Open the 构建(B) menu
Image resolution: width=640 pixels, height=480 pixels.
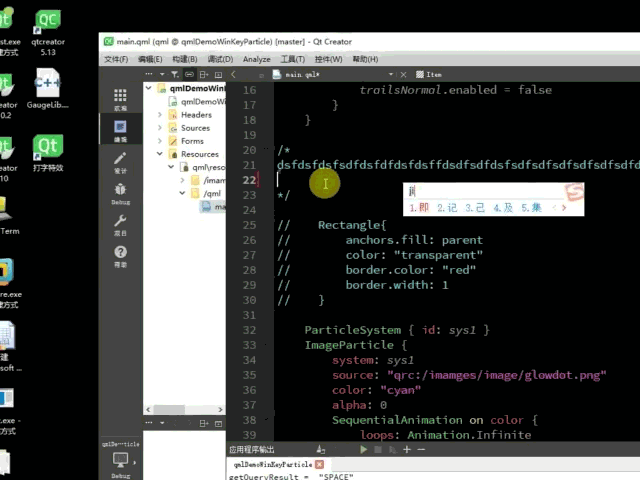coord(184,59)
